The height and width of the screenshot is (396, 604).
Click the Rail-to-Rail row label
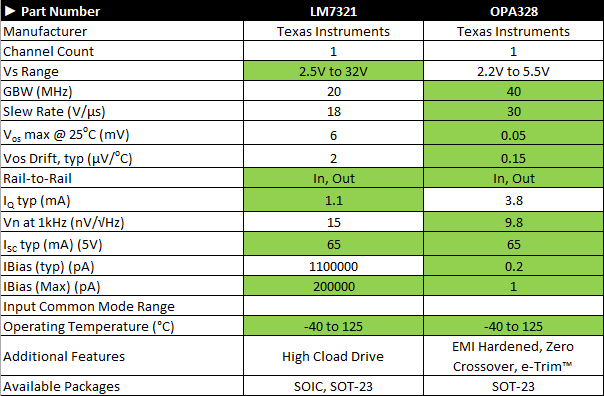click(x=37, y=178)
